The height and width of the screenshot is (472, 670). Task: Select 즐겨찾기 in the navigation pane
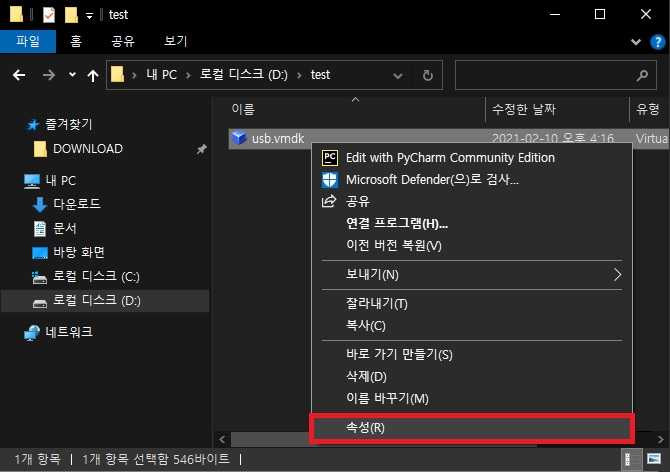69,124
